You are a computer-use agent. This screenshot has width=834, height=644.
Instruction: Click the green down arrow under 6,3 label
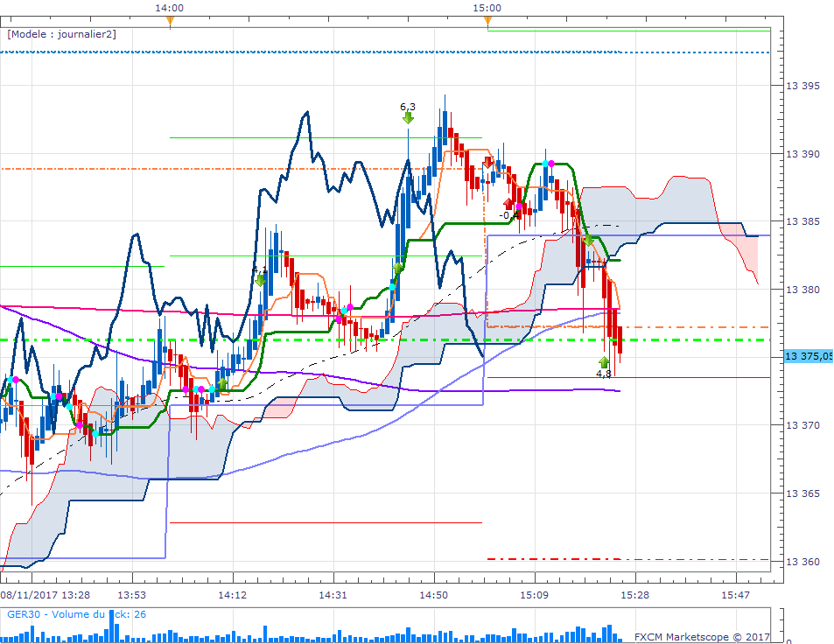click(408, 118)
